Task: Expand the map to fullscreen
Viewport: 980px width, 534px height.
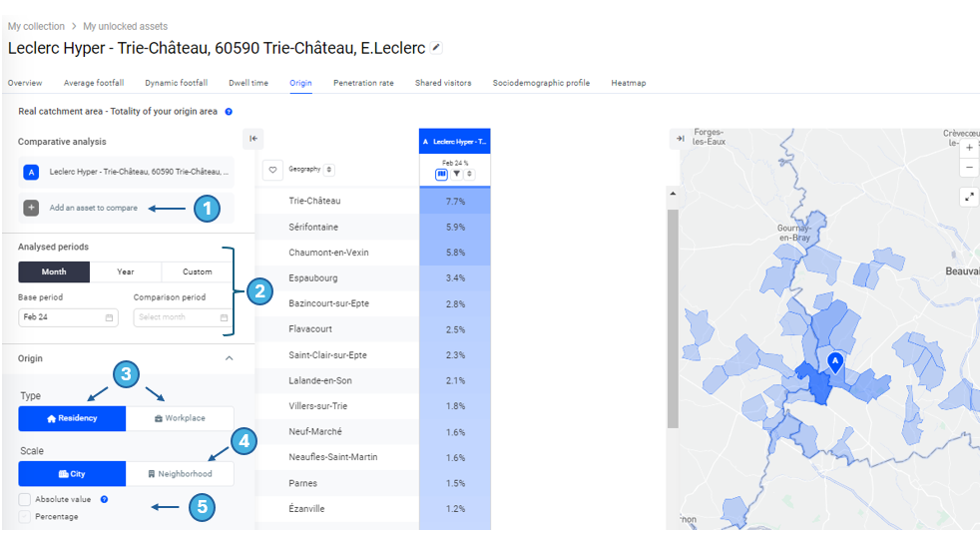Action: coord(969,197)
